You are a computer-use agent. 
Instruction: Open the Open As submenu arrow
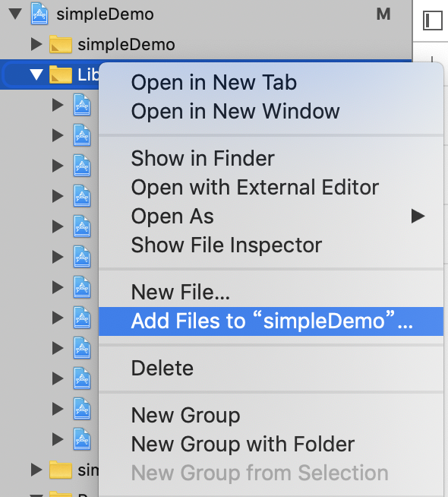click(x=418, y=216)
